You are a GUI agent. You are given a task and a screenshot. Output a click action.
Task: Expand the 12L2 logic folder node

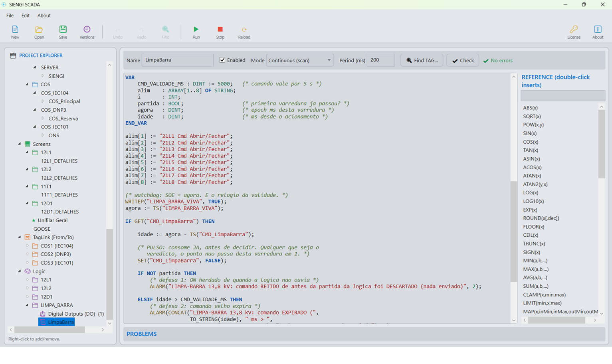tap(27, 288)
